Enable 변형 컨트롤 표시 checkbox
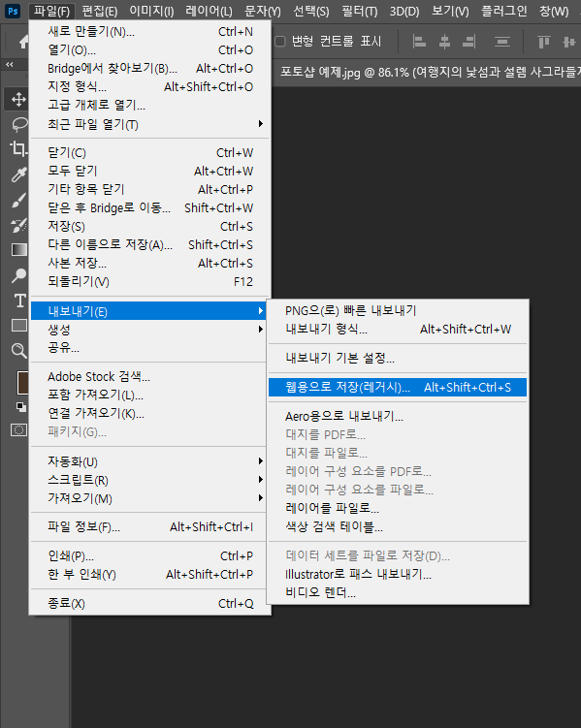This screenshot has height=728, width=581. click(280, 42)
